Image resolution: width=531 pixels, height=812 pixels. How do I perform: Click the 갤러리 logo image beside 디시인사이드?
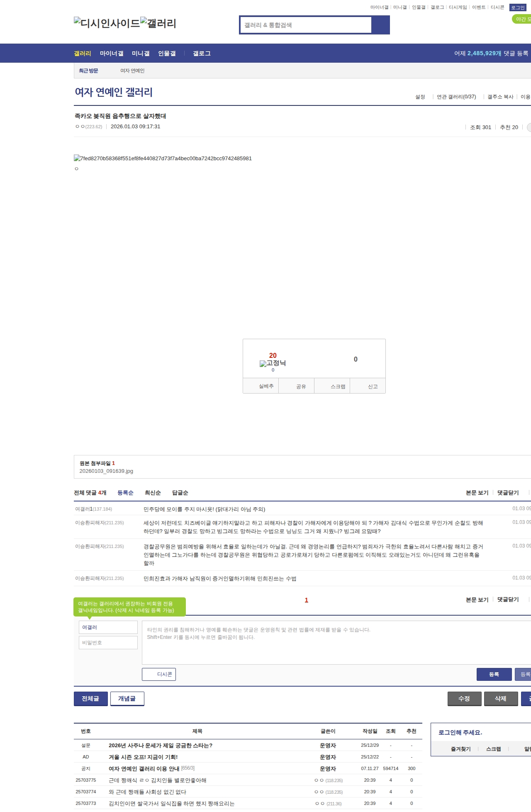coord(158,23)
